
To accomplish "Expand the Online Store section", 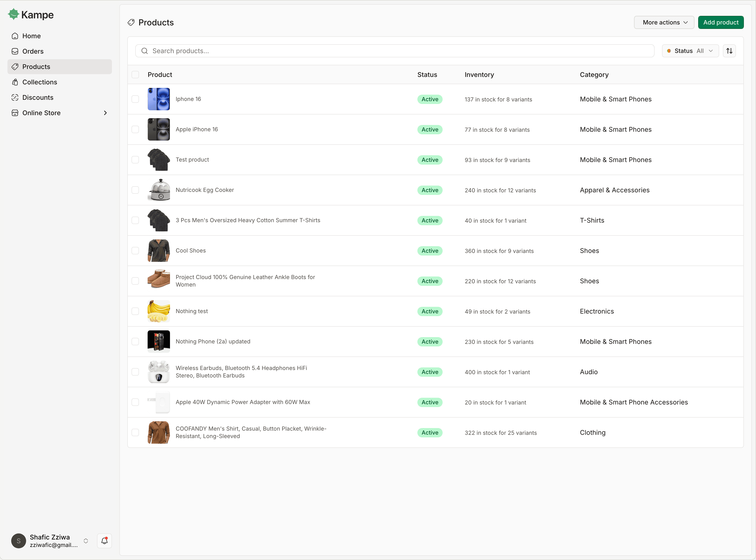I will tap(105, 113).
